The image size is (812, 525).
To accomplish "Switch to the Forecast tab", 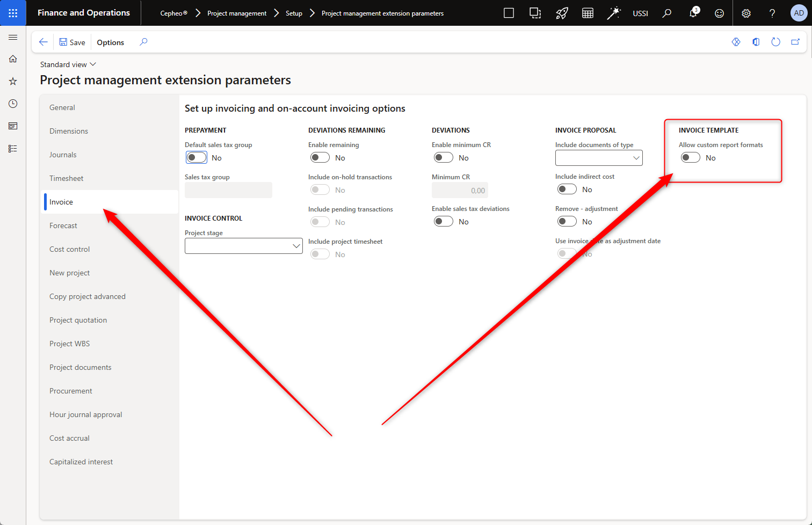I will tap(63, 225).
